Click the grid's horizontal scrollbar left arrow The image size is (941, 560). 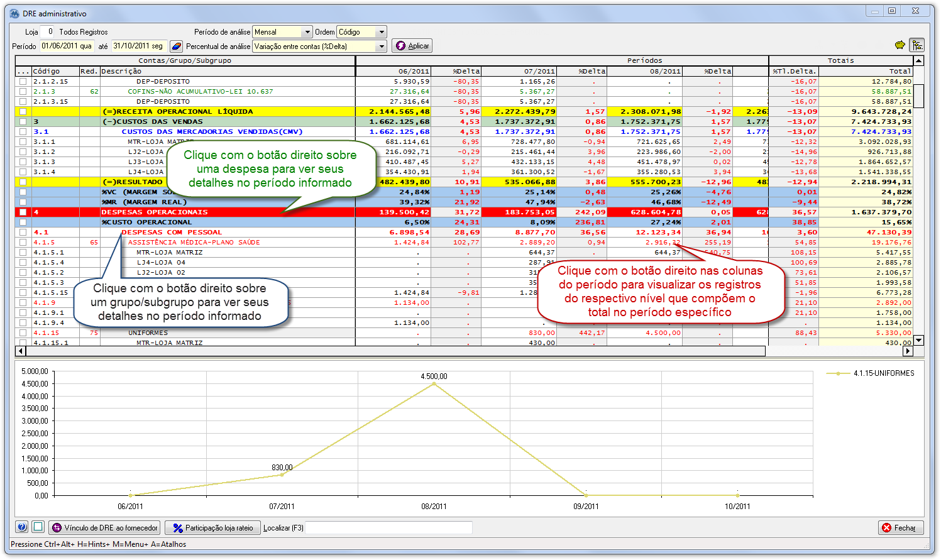(x=20, y=351)
